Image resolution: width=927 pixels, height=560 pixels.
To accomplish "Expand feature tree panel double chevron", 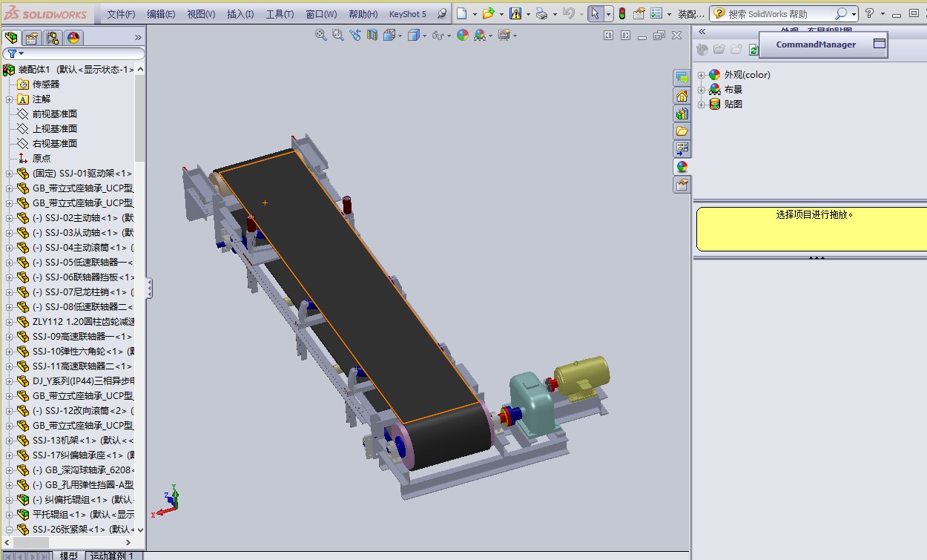I will point(137,37).
